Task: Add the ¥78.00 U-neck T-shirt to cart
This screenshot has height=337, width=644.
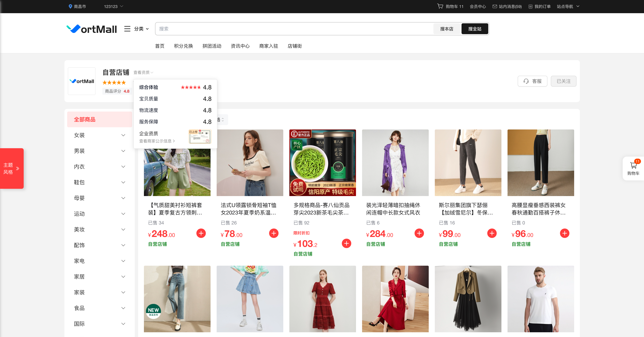Action: tap(274, 233)
